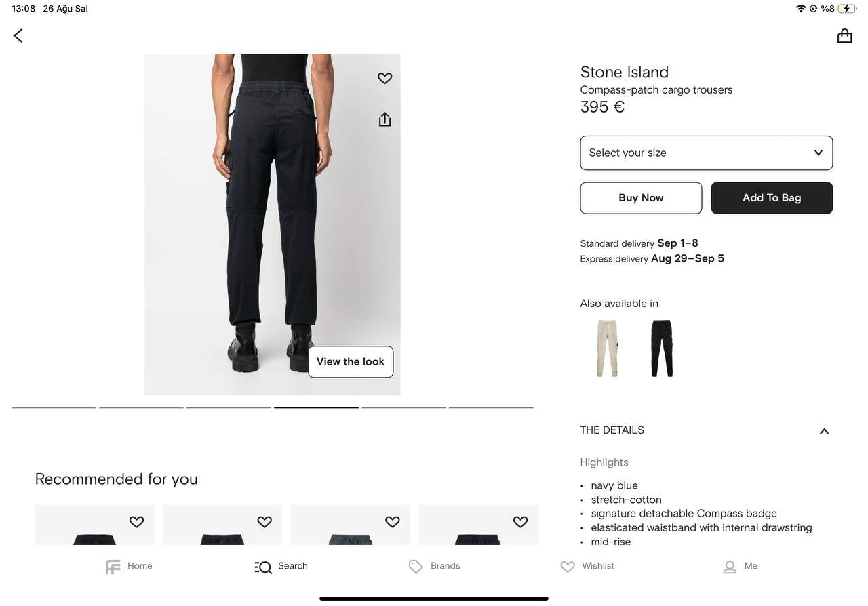Open the shopping bag icon

pyautogui.click(x=844, y=36)
